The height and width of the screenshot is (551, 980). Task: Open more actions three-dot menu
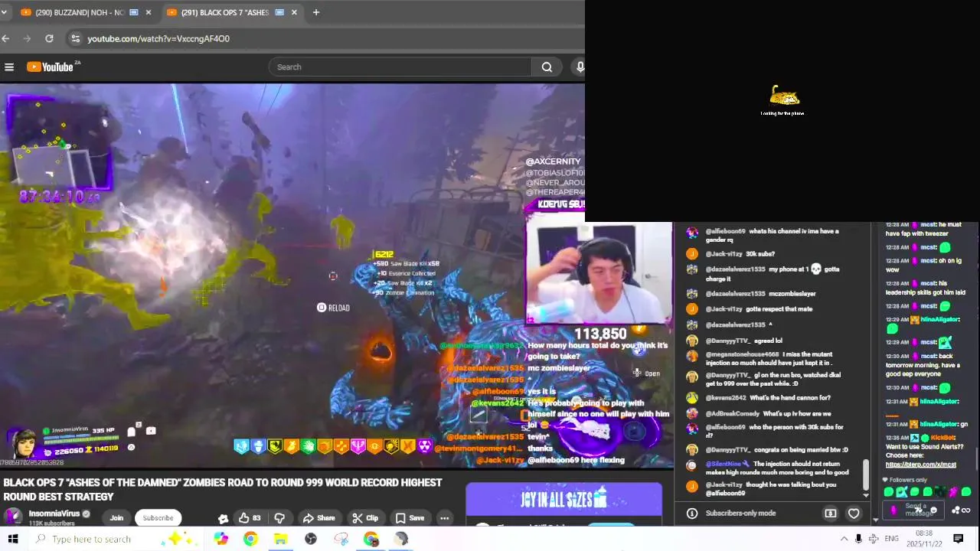[x=444, y=518]
